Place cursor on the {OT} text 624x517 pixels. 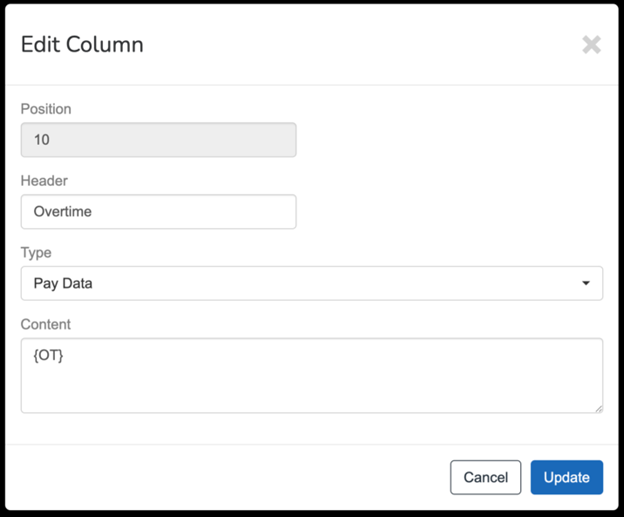pyautogui.click(x=48, y=355)
